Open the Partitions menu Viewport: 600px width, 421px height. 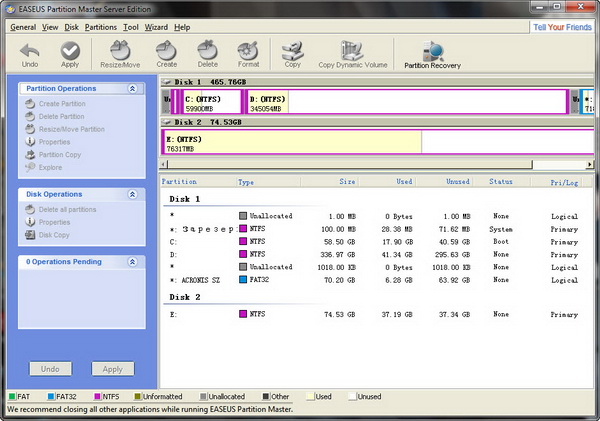pyautogui.click(x=101, y=27)
